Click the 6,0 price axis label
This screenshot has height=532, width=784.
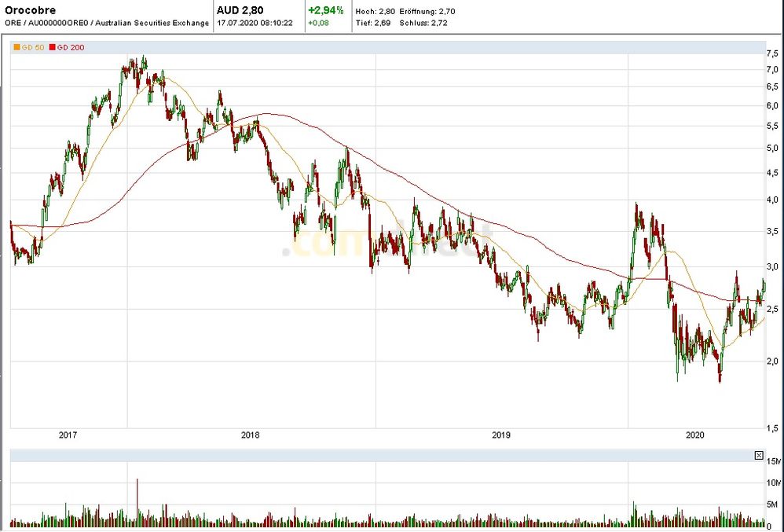click(x=772, y=105)
